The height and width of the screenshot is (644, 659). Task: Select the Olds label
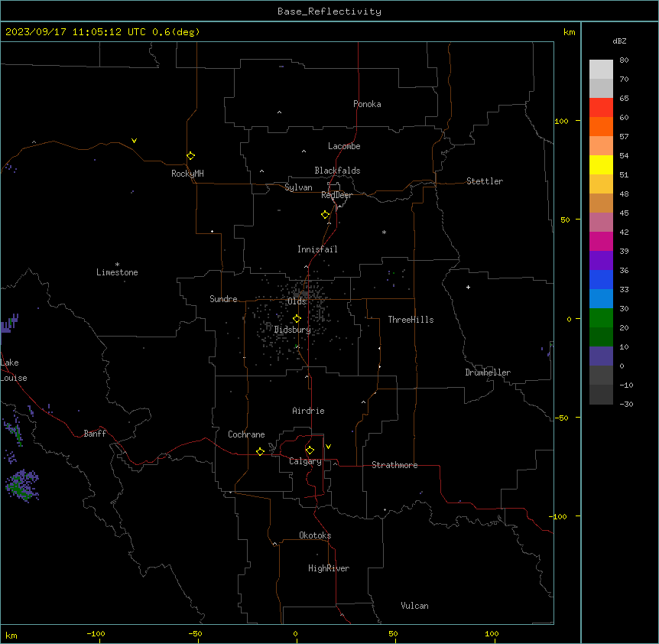(297, 301)
